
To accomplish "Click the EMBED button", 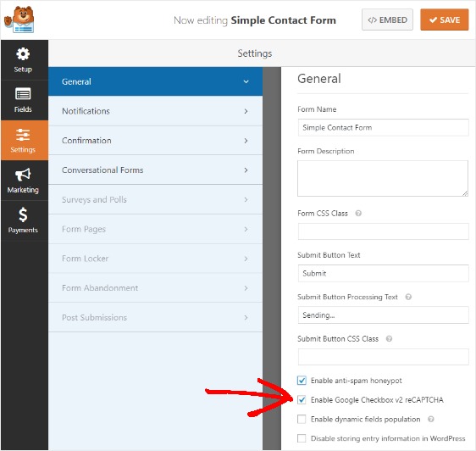I will click(x=387, y=19).
